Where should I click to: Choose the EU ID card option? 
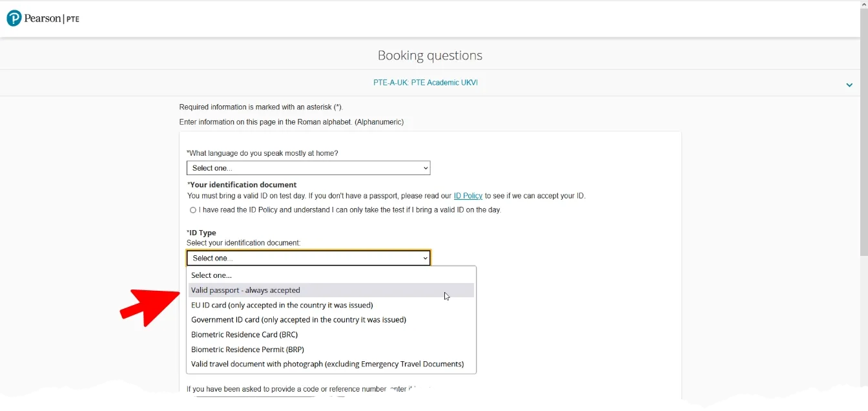[282, 305]
